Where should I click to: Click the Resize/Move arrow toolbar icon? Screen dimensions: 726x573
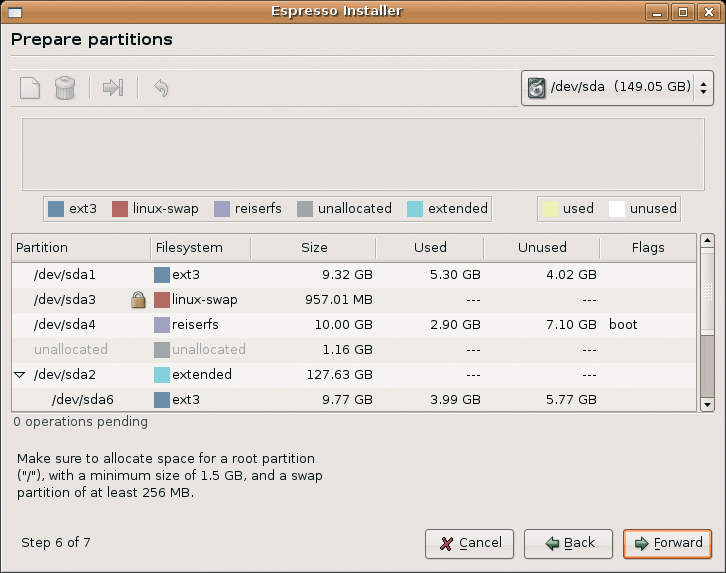coord(113,87)
